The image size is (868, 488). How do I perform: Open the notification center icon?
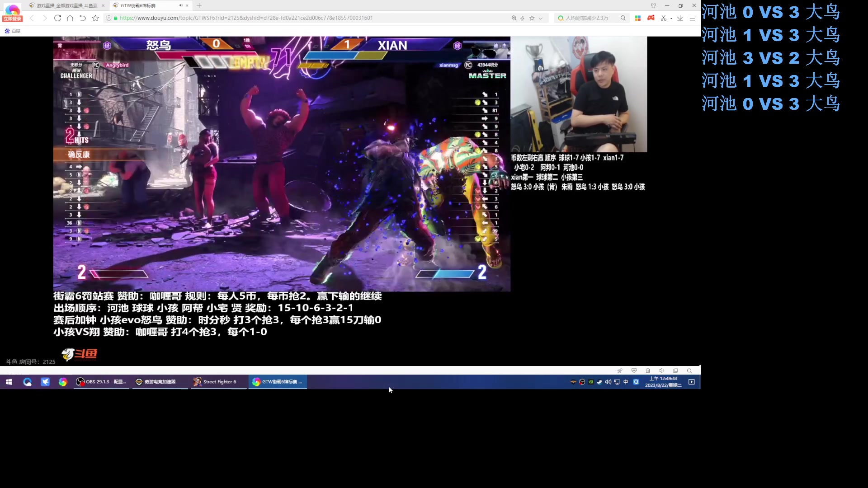(x=692, y=382)
